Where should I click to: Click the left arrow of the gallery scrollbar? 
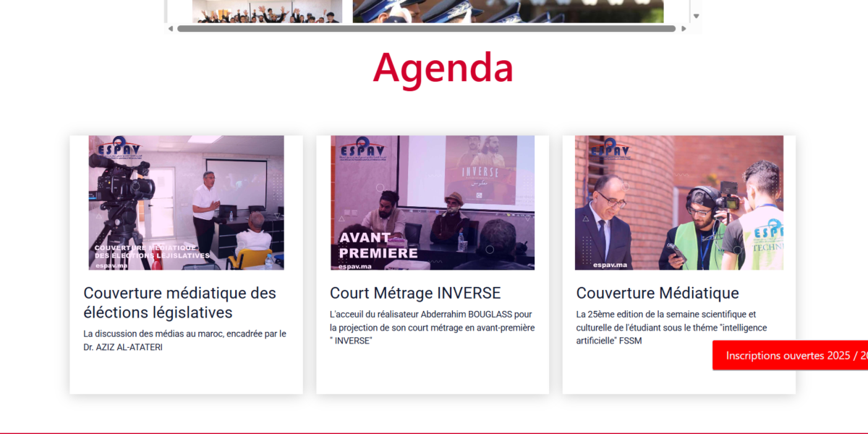(171, 29)
